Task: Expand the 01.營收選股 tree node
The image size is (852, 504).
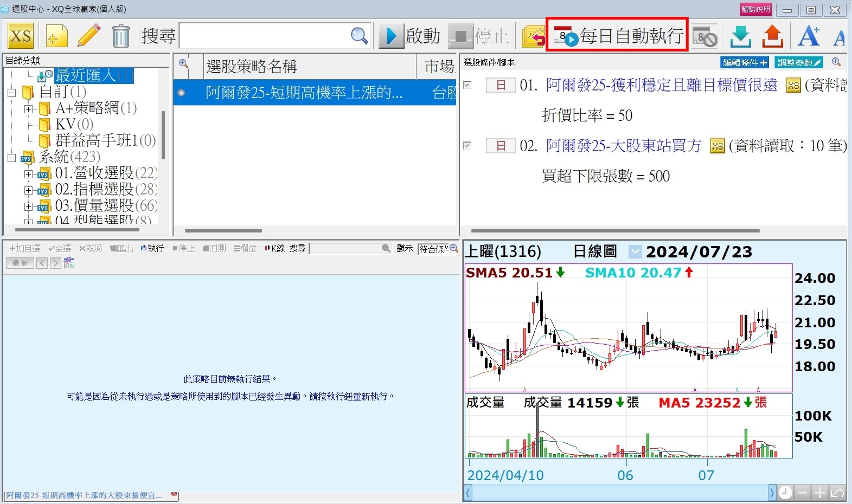Action: (28, 174)
